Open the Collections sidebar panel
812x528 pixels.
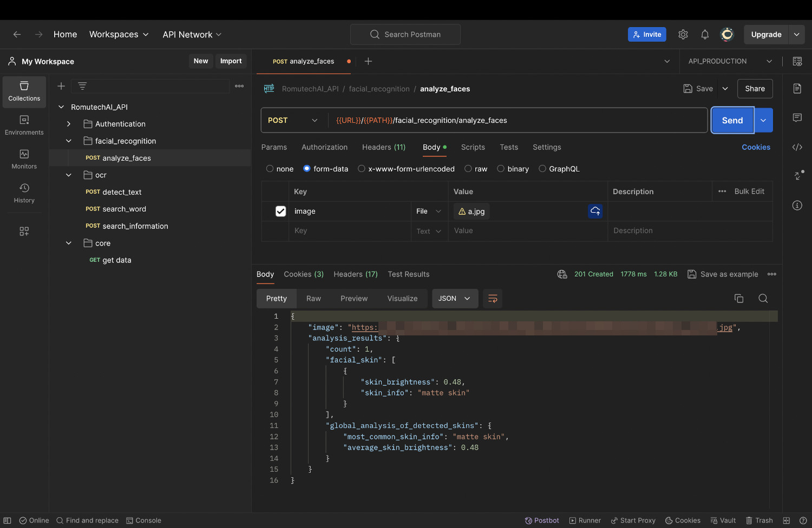pyautogui.click(x=24, y=91)
